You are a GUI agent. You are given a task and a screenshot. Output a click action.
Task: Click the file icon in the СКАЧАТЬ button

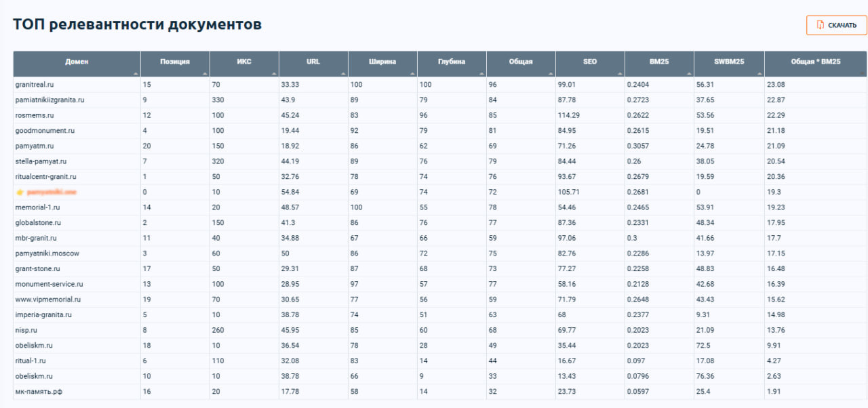(821, 25)
